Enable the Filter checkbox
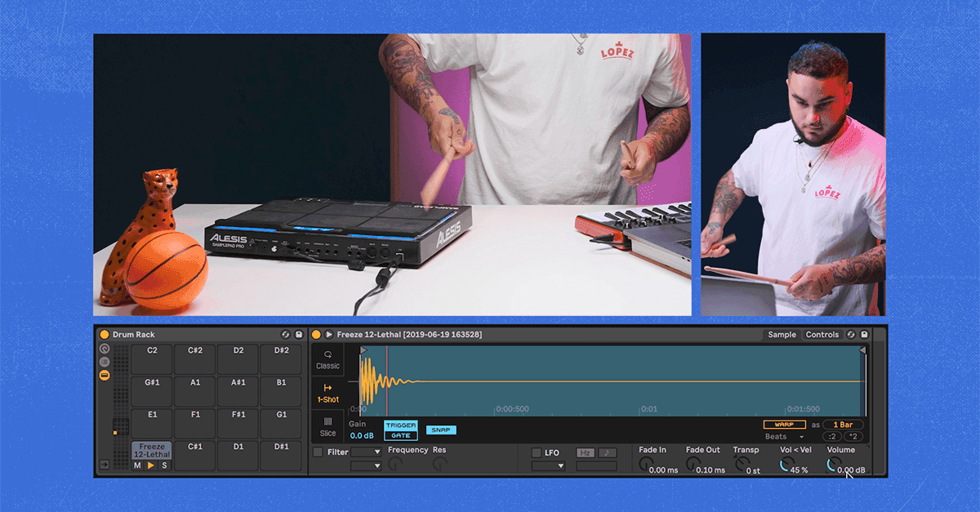This screenshot has width=980, height=512. (318, 452)
